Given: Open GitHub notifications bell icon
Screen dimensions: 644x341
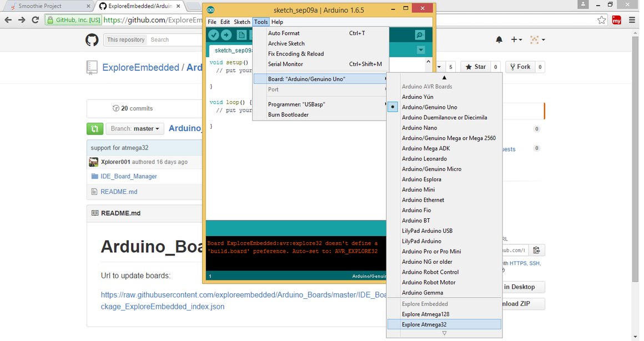Looking at the screenshot, I should [x=499, y=39].
